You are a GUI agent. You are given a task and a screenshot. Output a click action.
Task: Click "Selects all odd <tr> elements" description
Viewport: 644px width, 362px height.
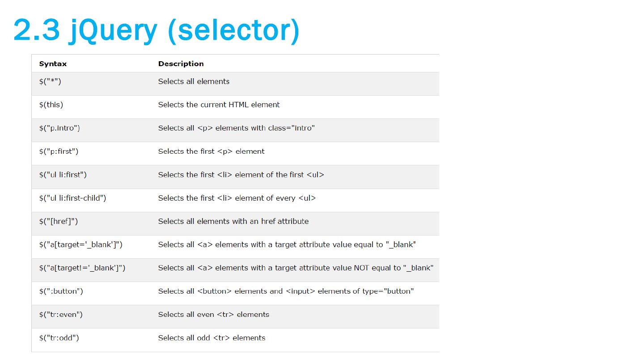click(x=212, y=338)
